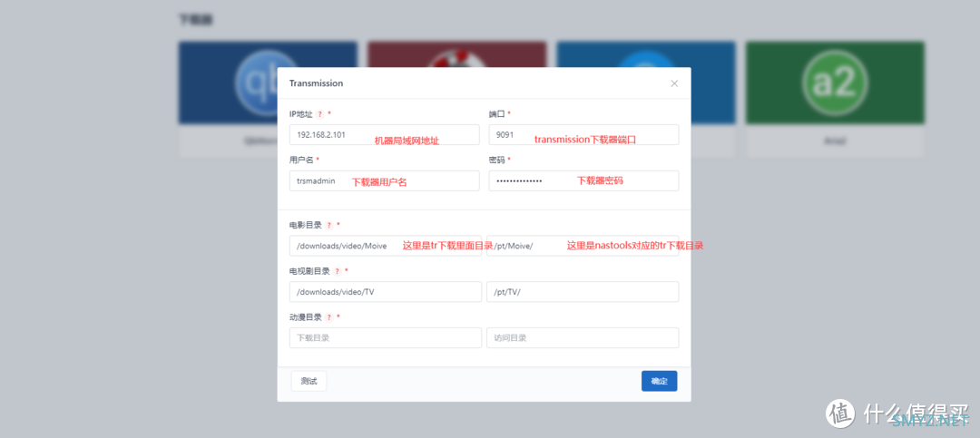This screenshot has height=438, width=980.
Task: Edit the /downloads/video/Moive download path field
Action: click(386, 246)
